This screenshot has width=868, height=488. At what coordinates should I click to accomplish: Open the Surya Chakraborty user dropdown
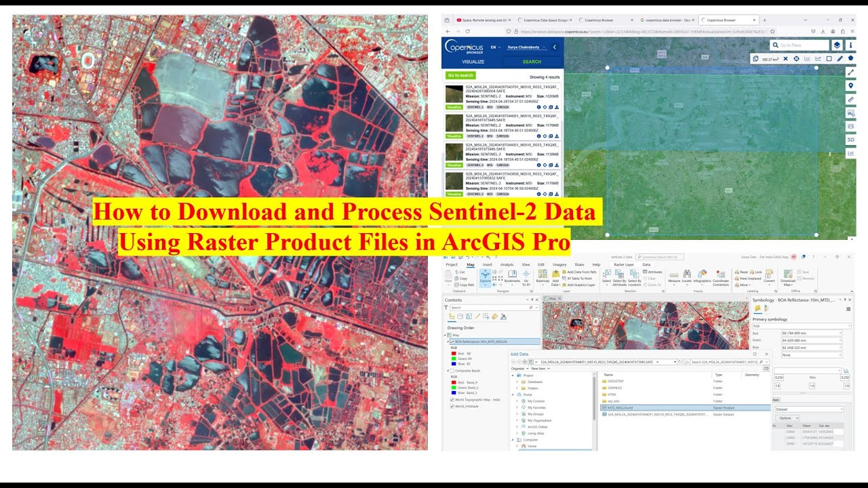pyautogui.click(x=527, y=47)
